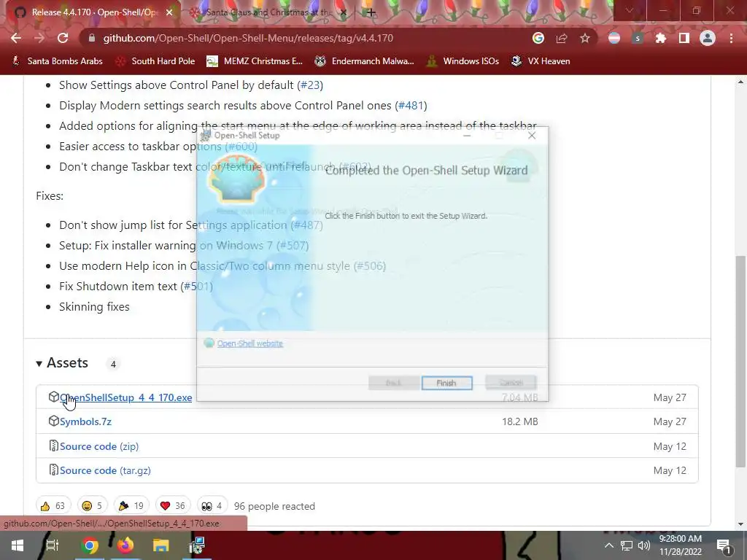Toggle the browser side panel icon
747x560 pixels.
tap(684, 38)
